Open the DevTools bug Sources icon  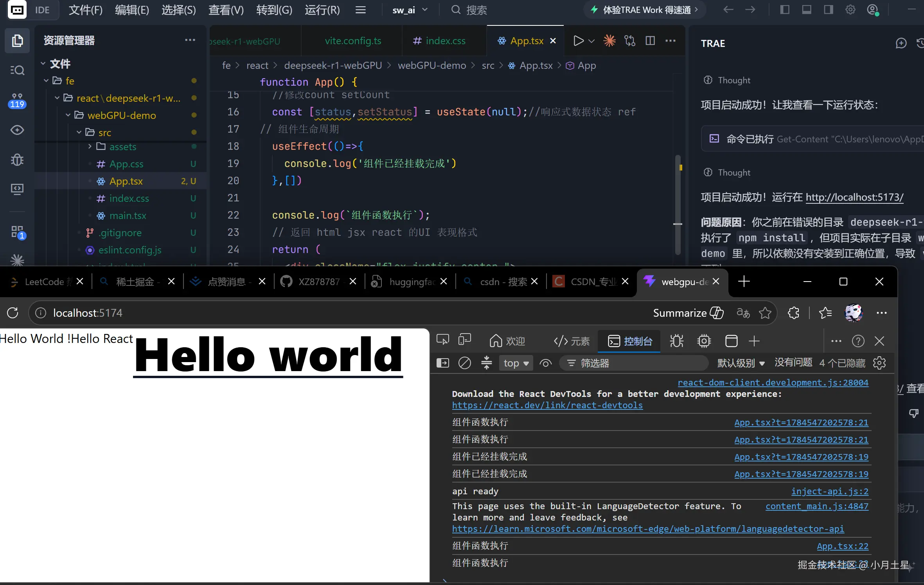(676, 341)
